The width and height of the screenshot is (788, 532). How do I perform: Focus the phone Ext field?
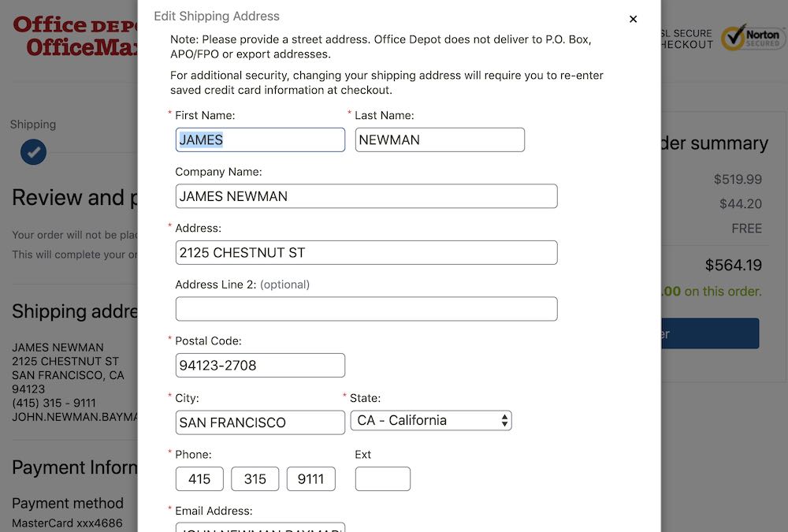tap(383, 479)
